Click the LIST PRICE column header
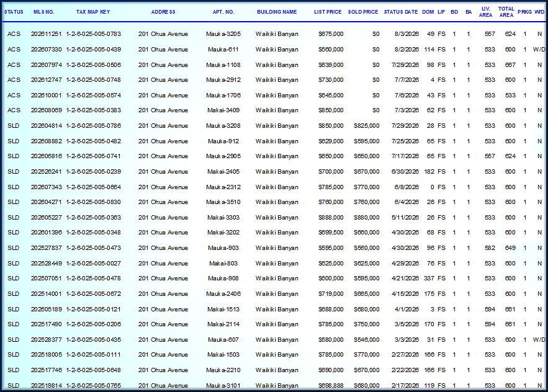 328,12
